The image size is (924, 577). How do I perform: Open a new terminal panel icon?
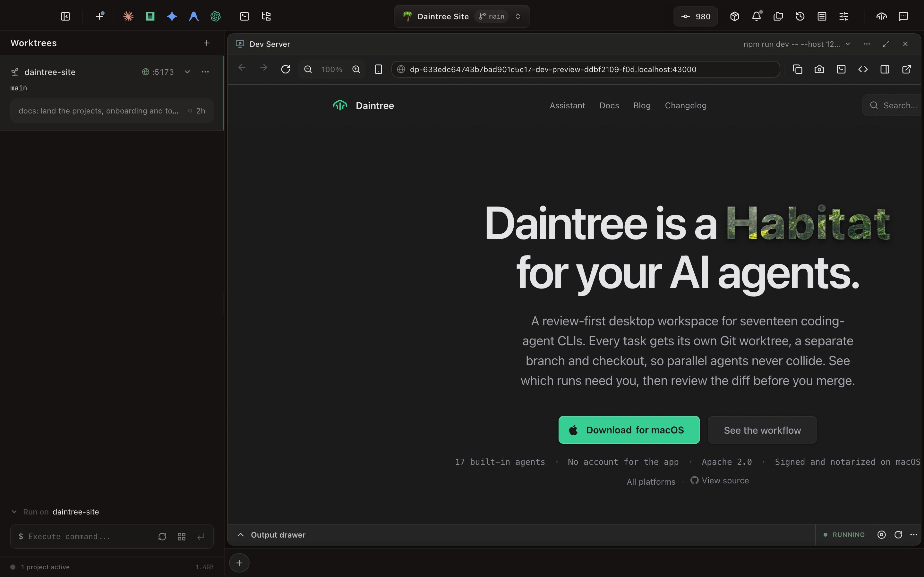click(x=244, y=16)
